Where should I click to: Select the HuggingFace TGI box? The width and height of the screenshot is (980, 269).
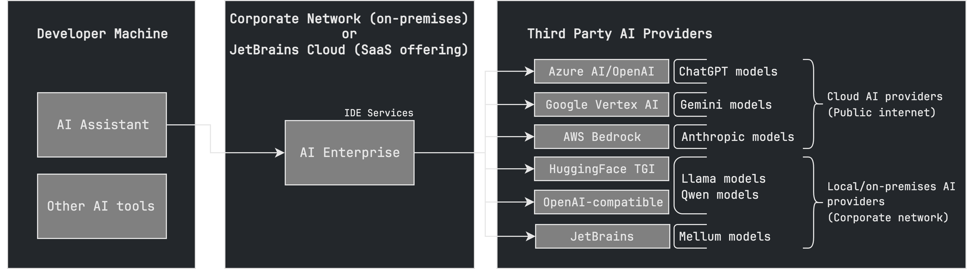point(601,169)
